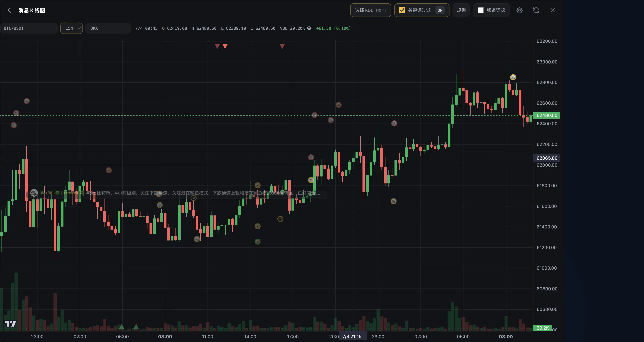Screen dimensions: 644x342
Task: Click the 62800.00 price axis label
Action: point(547,82)
